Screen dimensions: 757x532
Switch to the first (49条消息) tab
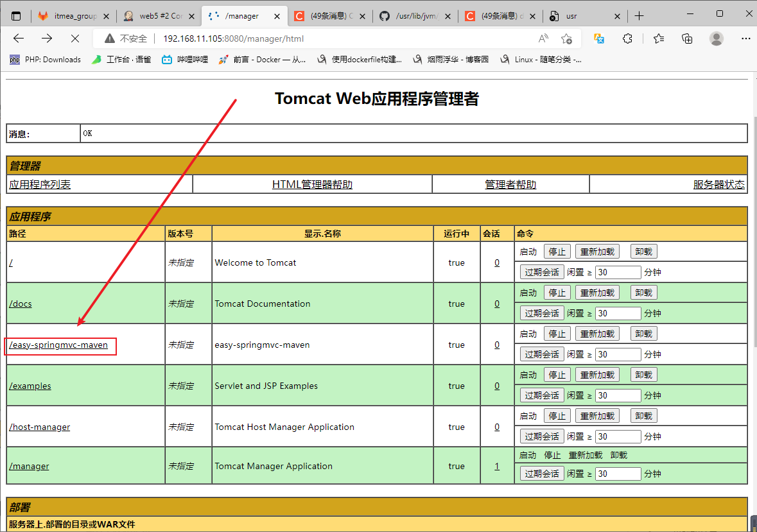point(326,16)
